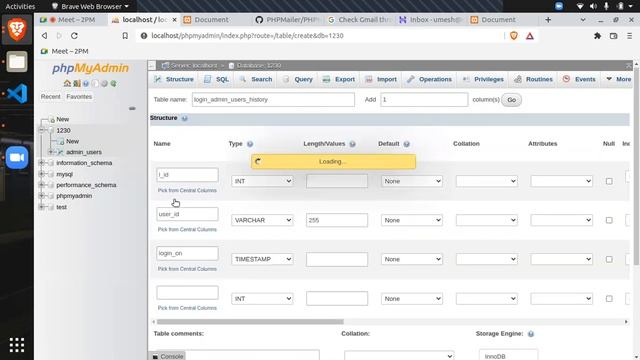Open the TIMESTAMP type dropdown for login_on
The height and width of the screenshot is (360, 640).
[x=262, y=260]
